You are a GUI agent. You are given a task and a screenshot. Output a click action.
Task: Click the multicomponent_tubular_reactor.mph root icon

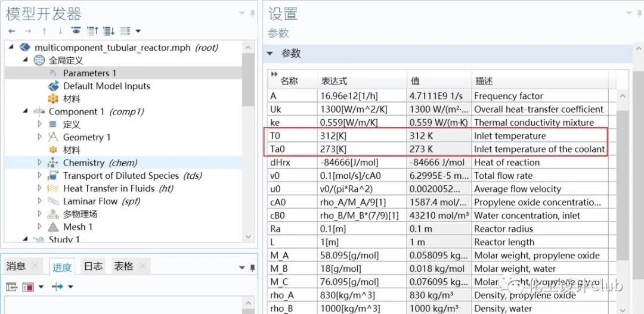coord(25,47)
